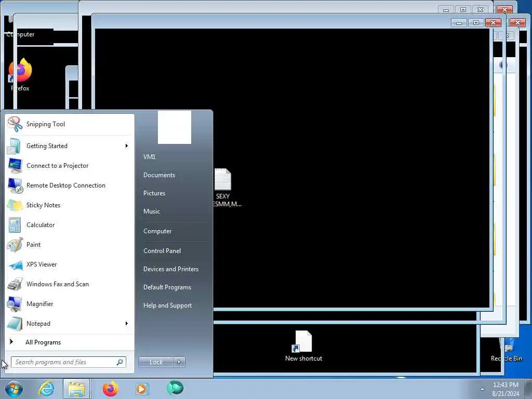Open Remote Desktop Connection
The height and width of the screenshot is (399, 532).
coord(70,185)
